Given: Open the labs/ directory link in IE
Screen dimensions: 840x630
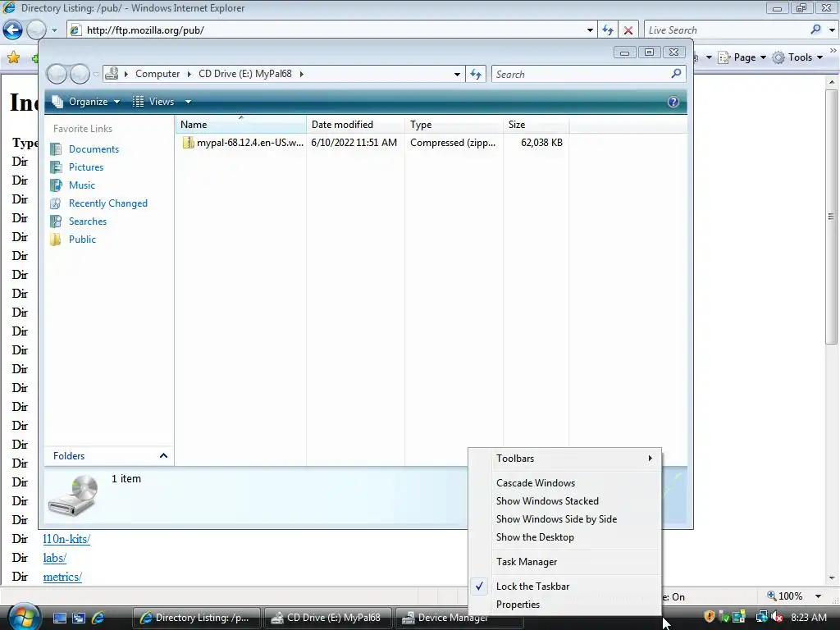Looking at the screenshot, I should [55, 558].
